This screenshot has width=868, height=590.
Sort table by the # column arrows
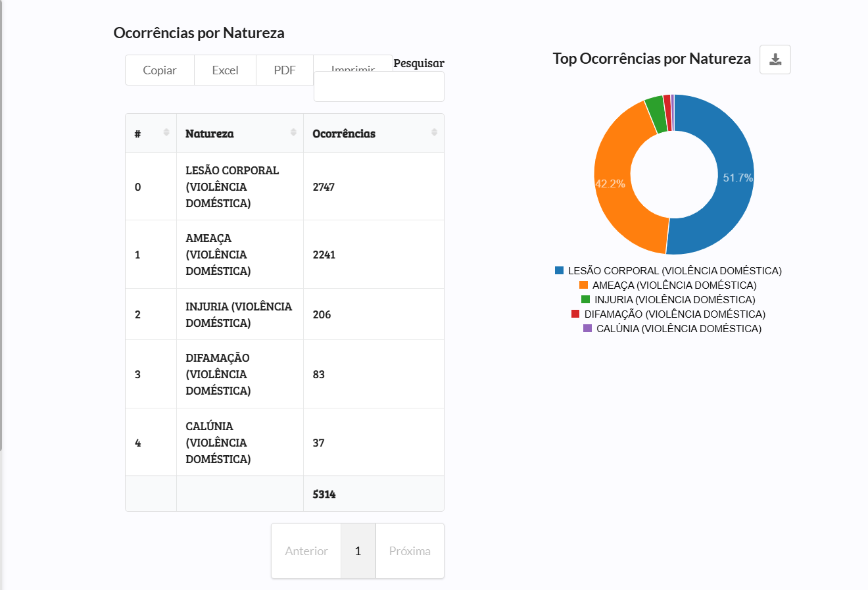click(166, 133)
